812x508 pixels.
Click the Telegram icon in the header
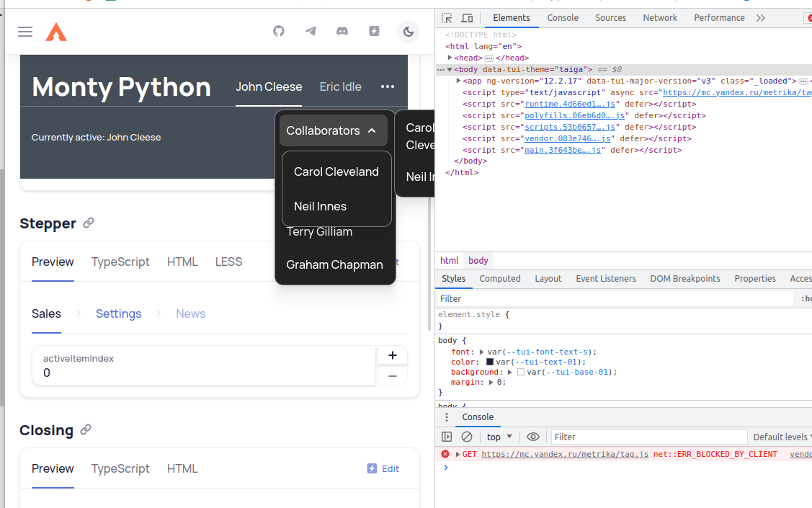pyautogui.click(x=311, y=32)
